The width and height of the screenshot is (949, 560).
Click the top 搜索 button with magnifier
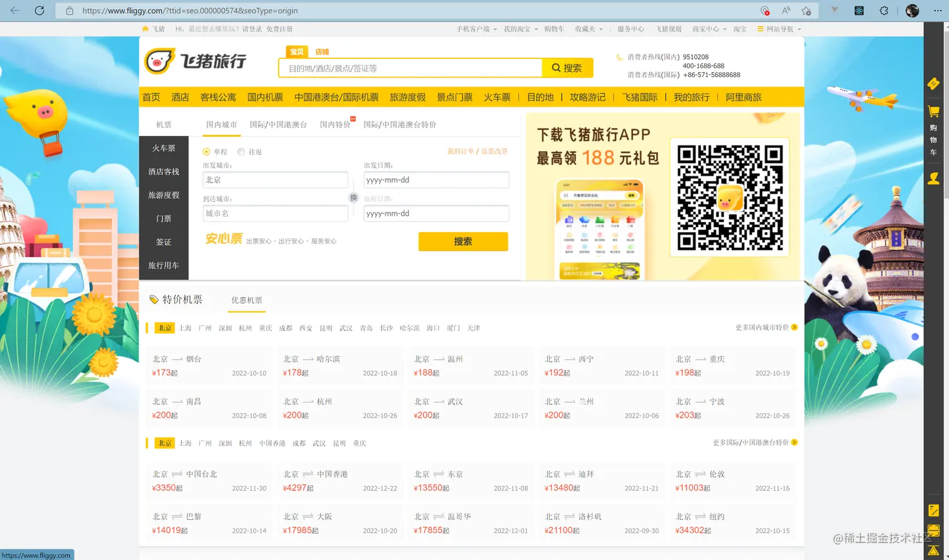(x=567, y=68)
